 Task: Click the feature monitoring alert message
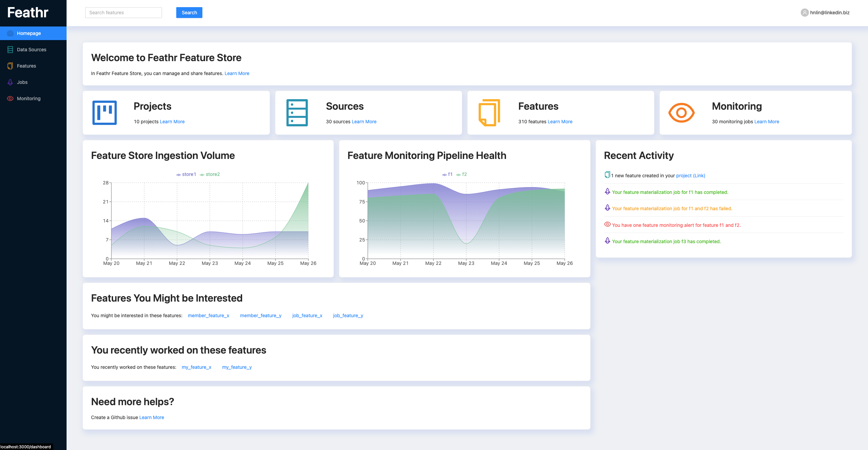pos(676,225)
